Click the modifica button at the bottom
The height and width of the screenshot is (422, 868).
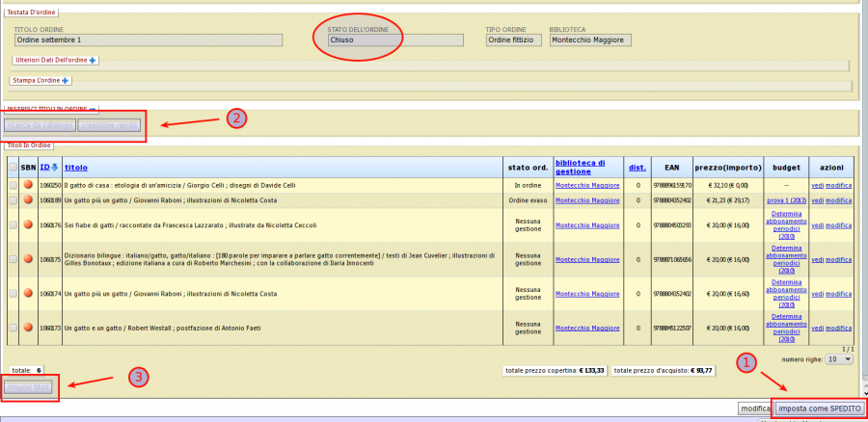[x=754, y=409]
